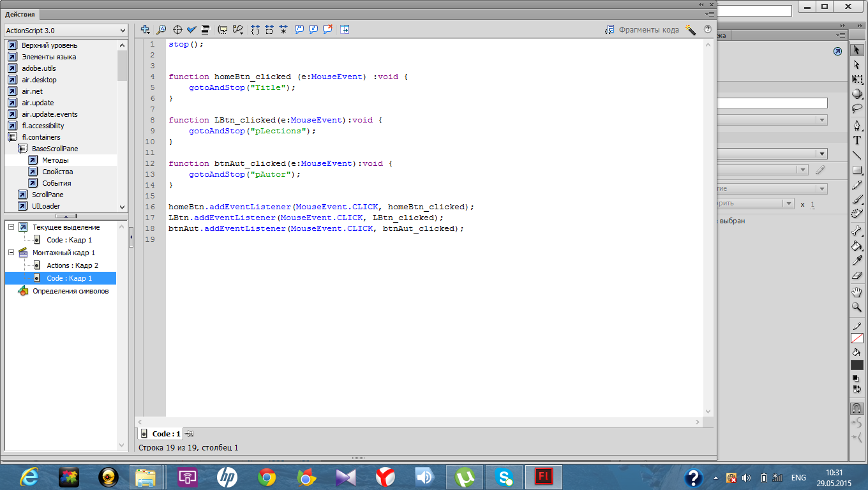Select the Bone tool

point(857,231)
